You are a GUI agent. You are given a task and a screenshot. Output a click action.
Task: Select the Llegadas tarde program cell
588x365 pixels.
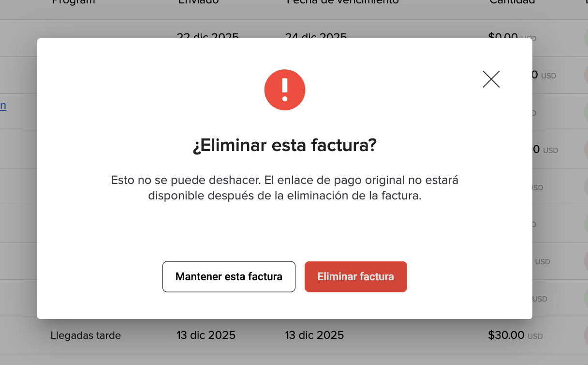(x=86, y=335)
